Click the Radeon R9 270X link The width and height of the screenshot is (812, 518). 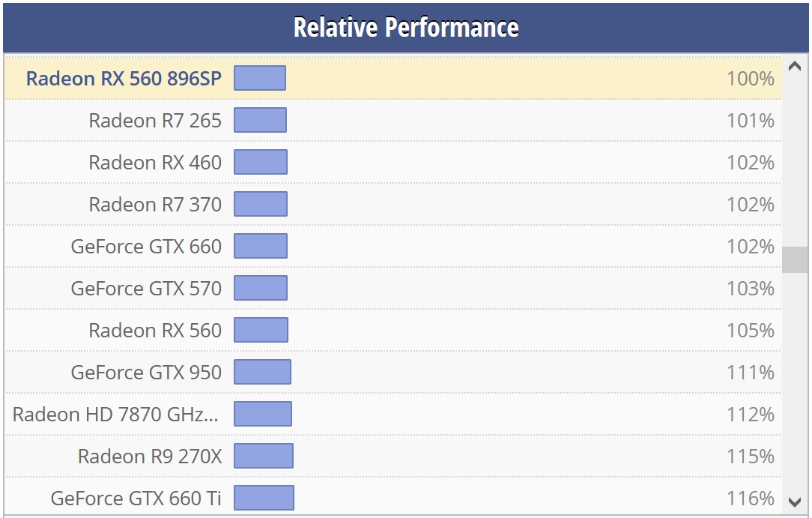click(150, 456)
